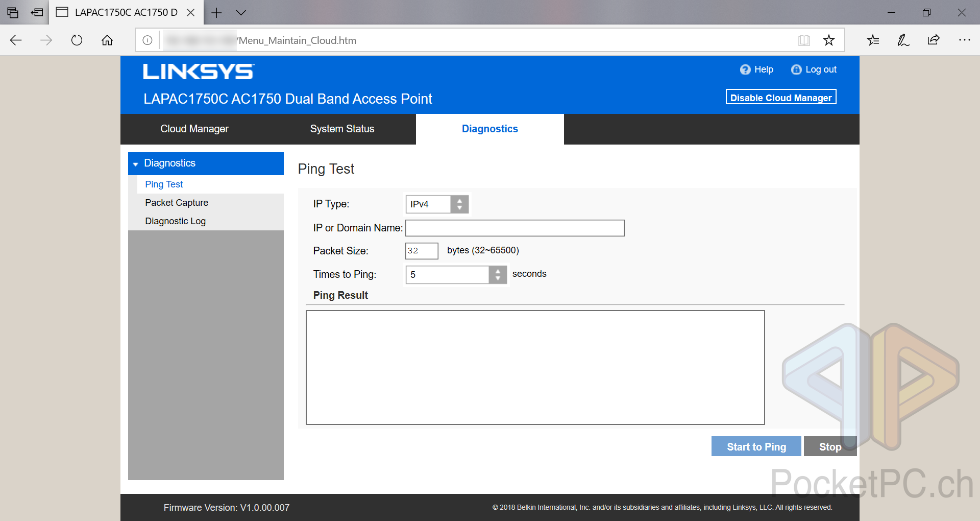Switch to System Status tab
Screen dimensions: 980x521
click(342, 129)
